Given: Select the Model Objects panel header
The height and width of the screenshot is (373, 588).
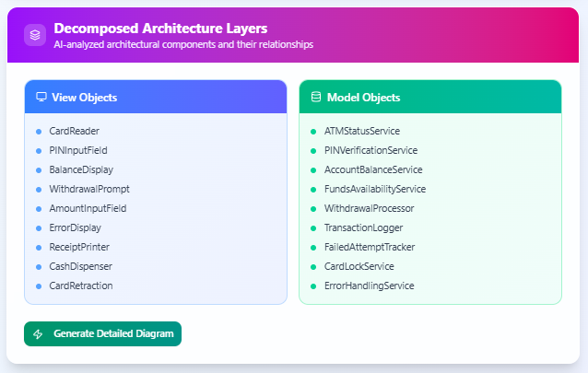Looking at the screenshot, I should pos(429,97).
